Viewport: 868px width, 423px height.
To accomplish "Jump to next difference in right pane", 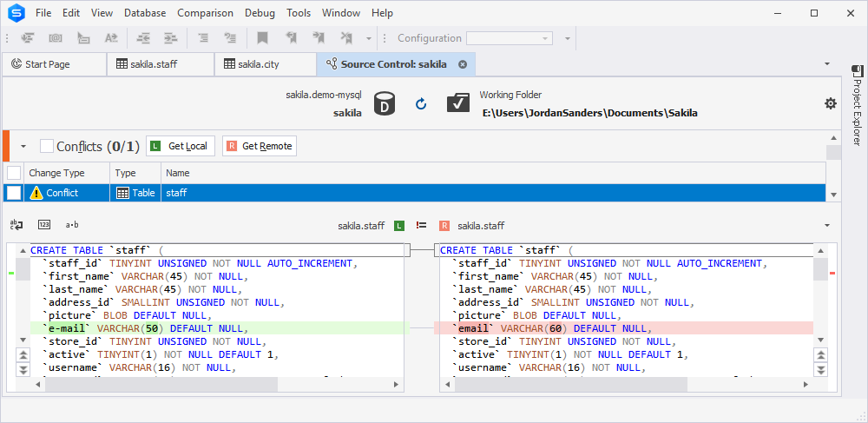I will [x=821, y=370].
